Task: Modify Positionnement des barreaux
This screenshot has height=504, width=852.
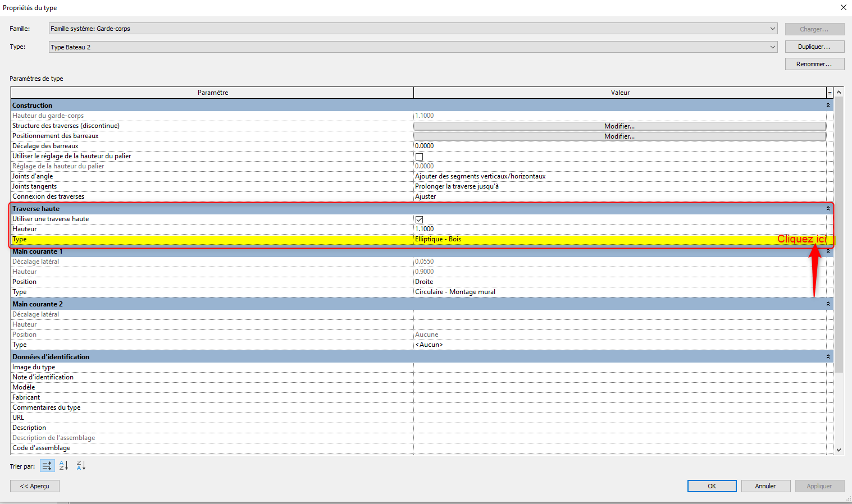Action: [x=620, y=136]
